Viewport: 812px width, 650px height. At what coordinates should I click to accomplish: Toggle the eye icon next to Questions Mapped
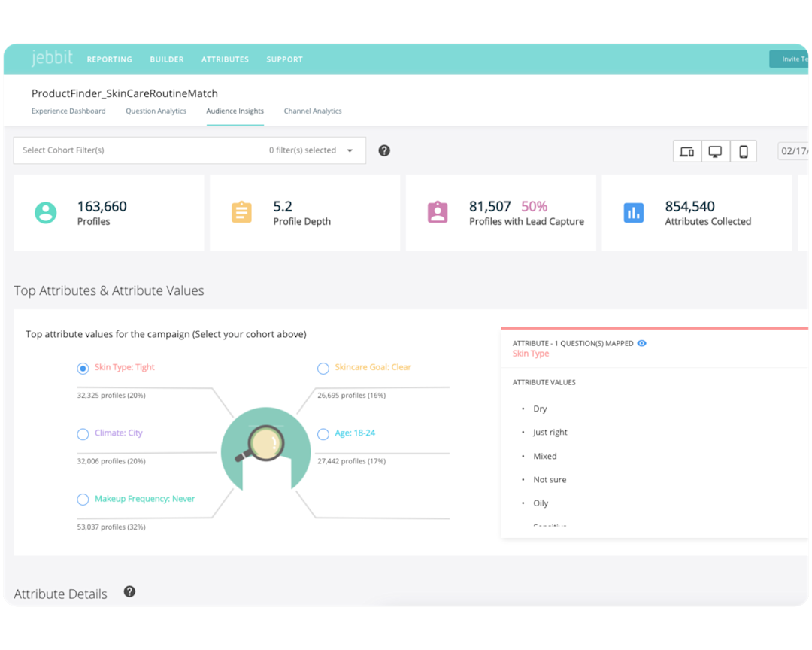click(x=641, y=343)
